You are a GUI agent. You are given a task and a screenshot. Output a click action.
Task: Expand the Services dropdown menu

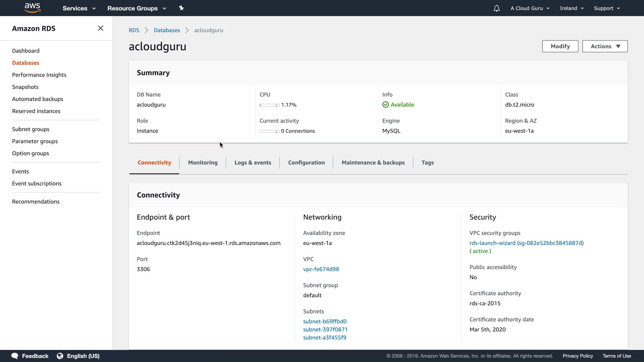pos(79,8)
